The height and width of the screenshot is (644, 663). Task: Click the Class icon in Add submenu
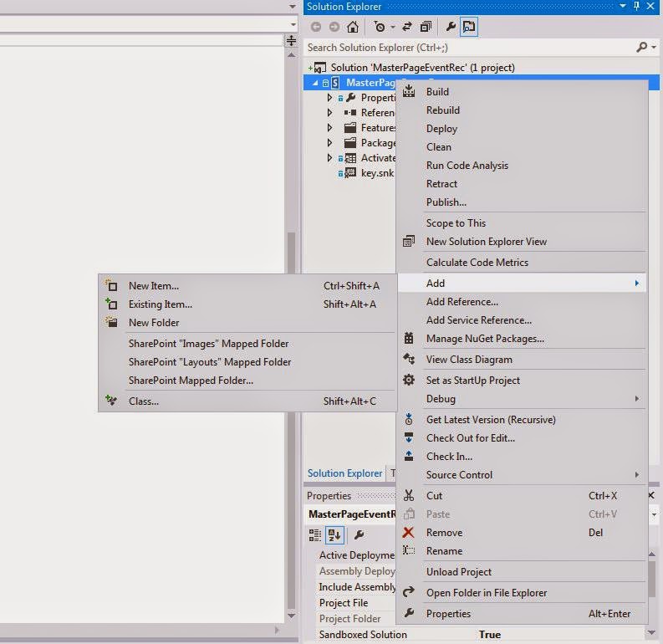coord(111,401)
